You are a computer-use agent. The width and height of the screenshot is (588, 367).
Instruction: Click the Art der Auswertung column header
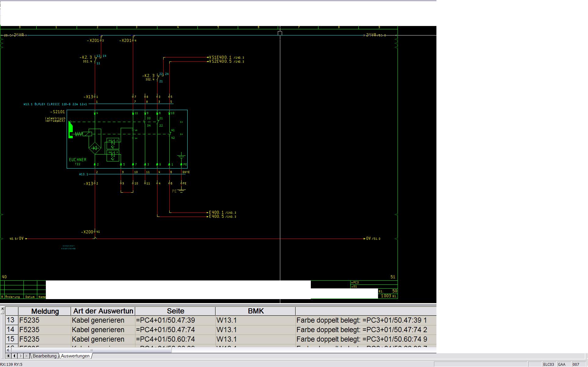click(103, 311)
